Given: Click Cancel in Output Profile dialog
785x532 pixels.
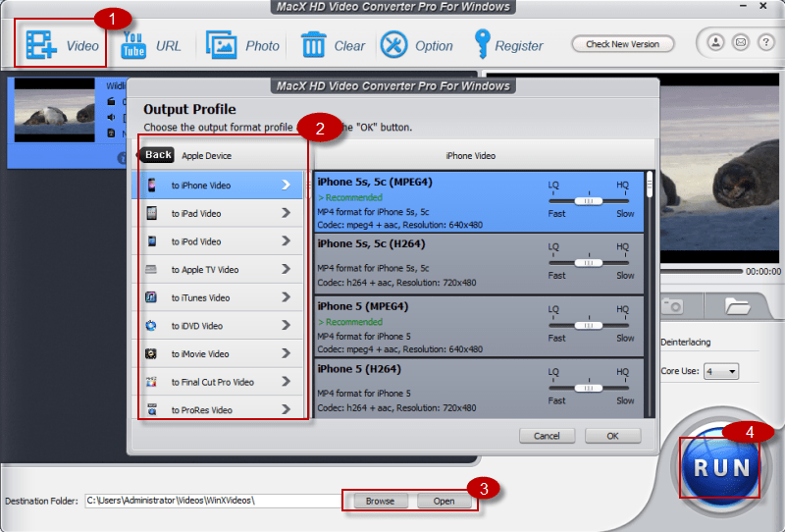Looking at the screenshot, I should pos(547,436).
